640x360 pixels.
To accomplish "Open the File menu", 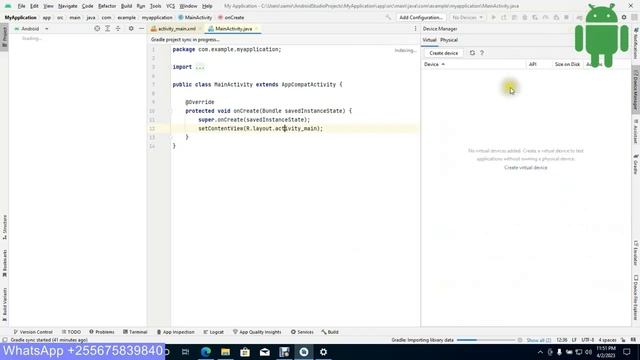I will pos(21,6).
